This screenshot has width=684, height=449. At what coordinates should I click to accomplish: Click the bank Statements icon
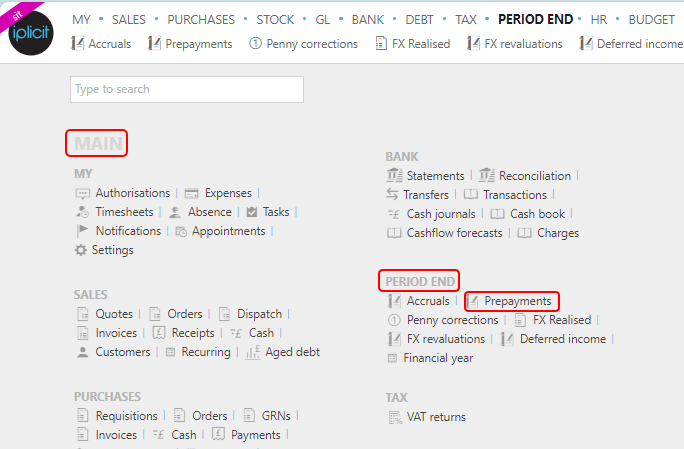click(x=394, y=176)
